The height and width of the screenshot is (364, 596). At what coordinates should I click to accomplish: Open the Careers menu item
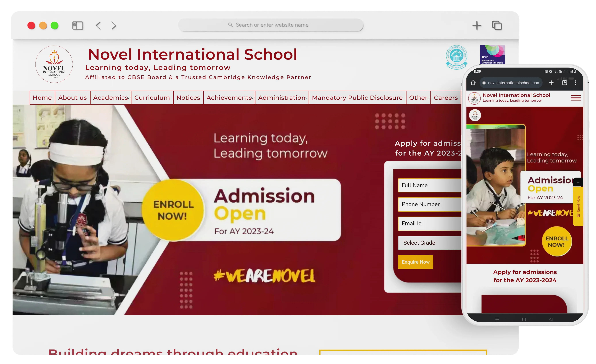446,98
